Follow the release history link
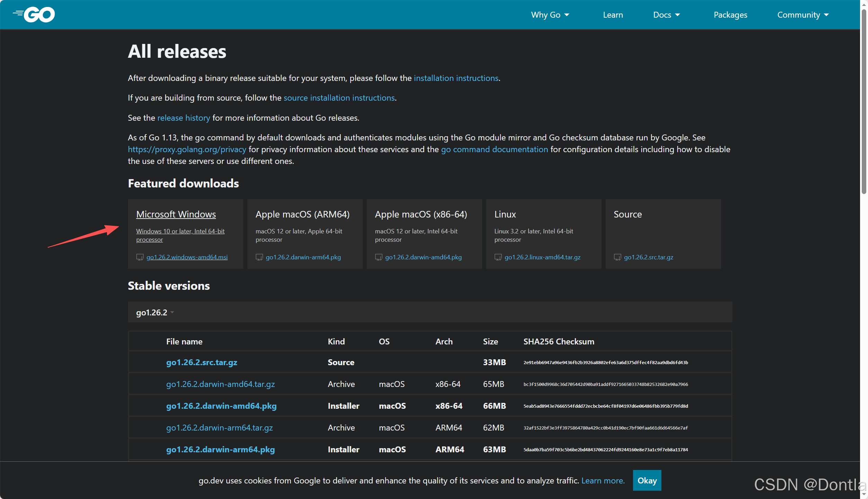This screenshot has height=499, width=868. point(183,118)
